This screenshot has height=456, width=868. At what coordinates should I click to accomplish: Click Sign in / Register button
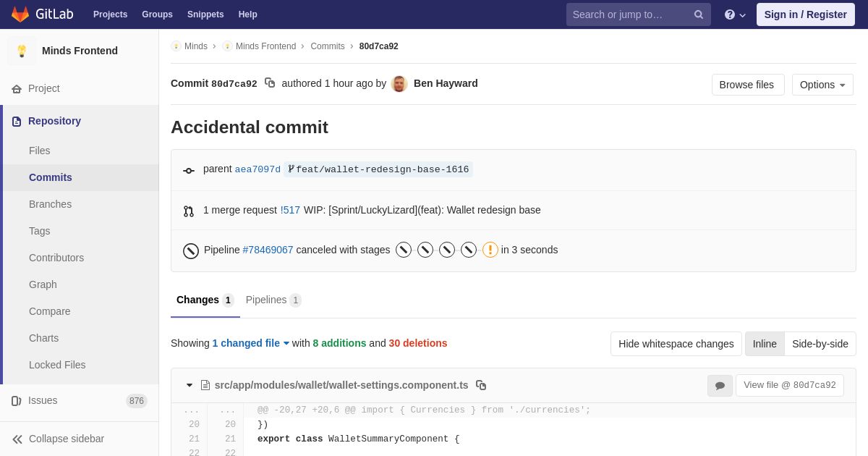pos(806,14)
